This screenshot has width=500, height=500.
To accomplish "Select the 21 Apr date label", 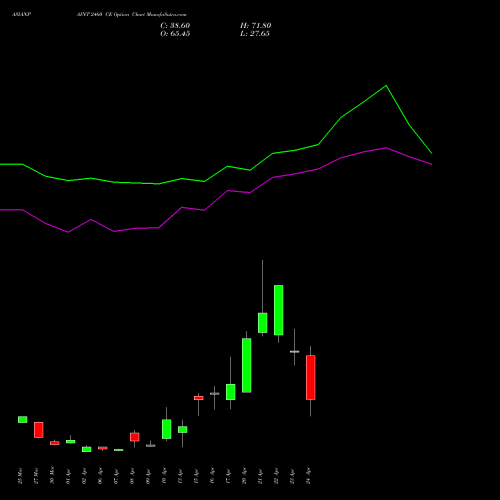I will (260, 477).
